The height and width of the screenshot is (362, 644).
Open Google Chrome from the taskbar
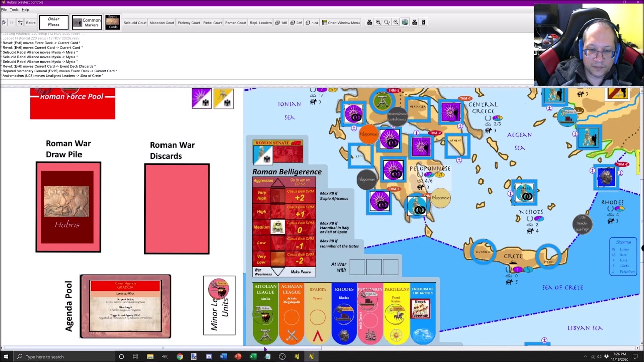[x=180, y=357]
